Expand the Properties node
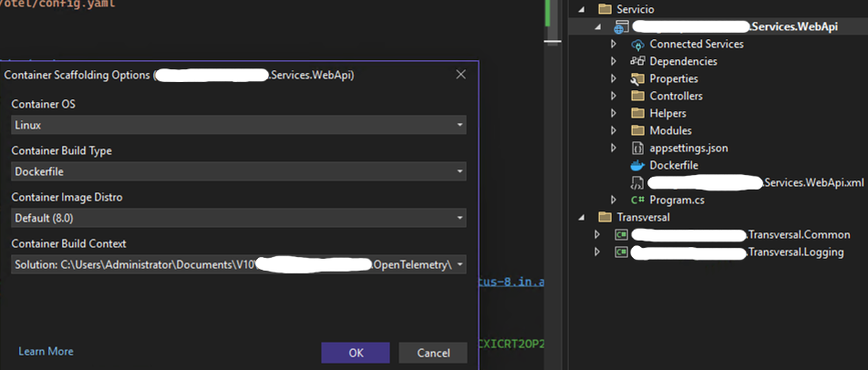The image size is (868, 370). [614, 78]
